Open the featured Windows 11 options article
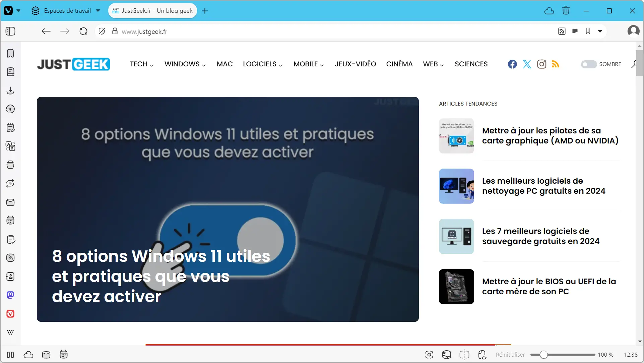 (228, 209)
